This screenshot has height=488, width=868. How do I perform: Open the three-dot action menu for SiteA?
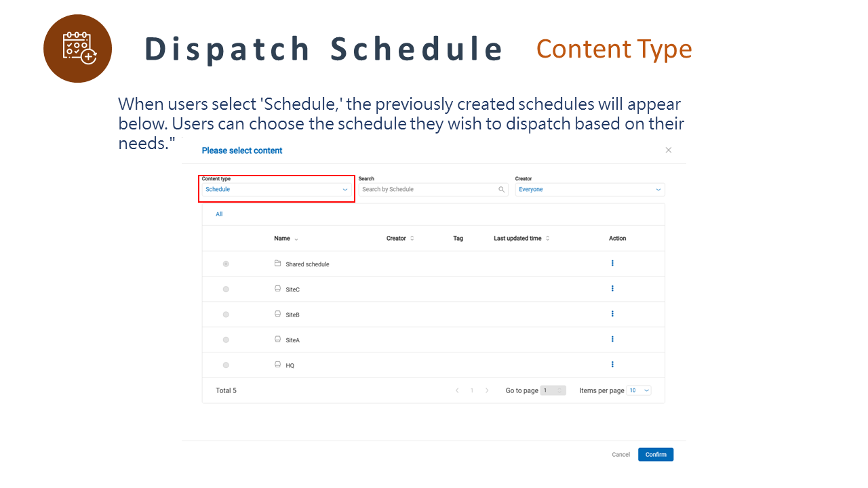pyautogui.click(x=612, y=339)
